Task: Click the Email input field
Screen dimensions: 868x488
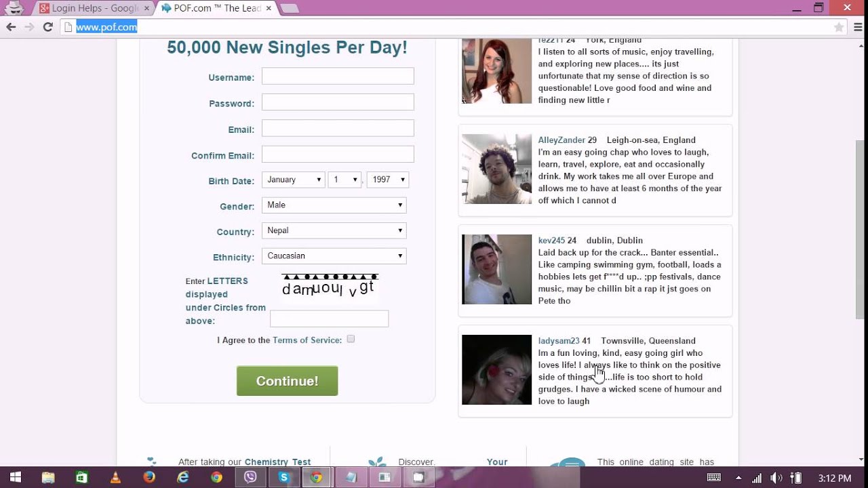Action: 338,128
